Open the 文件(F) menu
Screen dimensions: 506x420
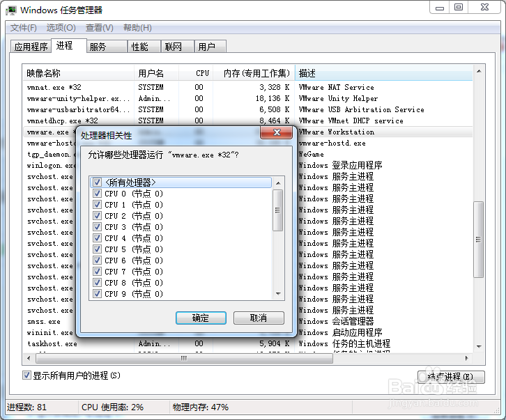(24, 28)
